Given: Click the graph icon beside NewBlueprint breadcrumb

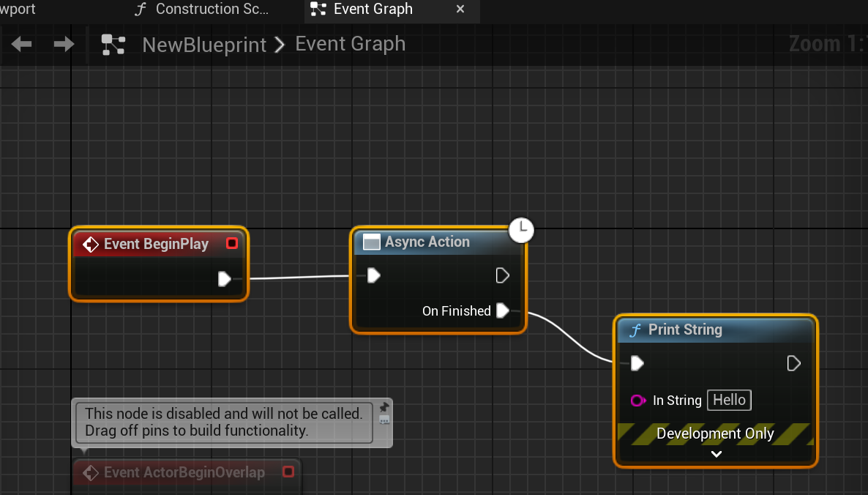Looking at the screenshot, I should click(113, 45).
